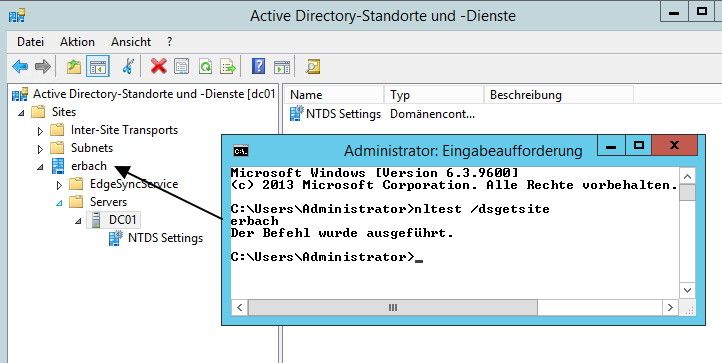Click command prompt scroll-right arrow
The width and height of the screenshot is (722, 363).
(670, 307)
